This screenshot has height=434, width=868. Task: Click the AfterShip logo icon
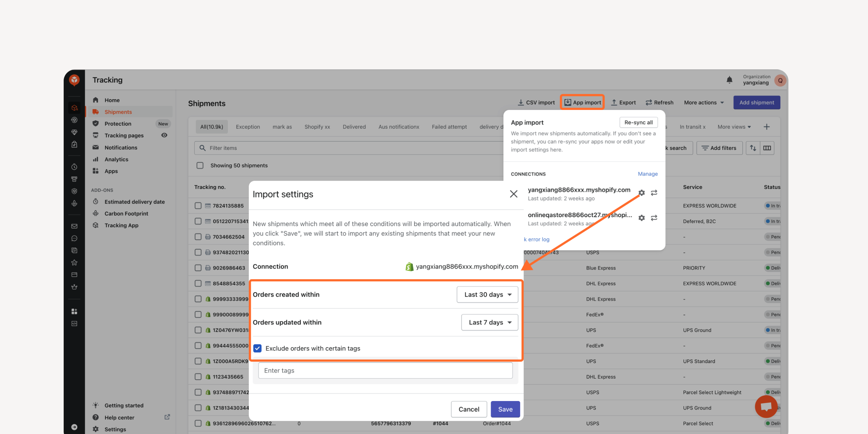tap(74, 80)
